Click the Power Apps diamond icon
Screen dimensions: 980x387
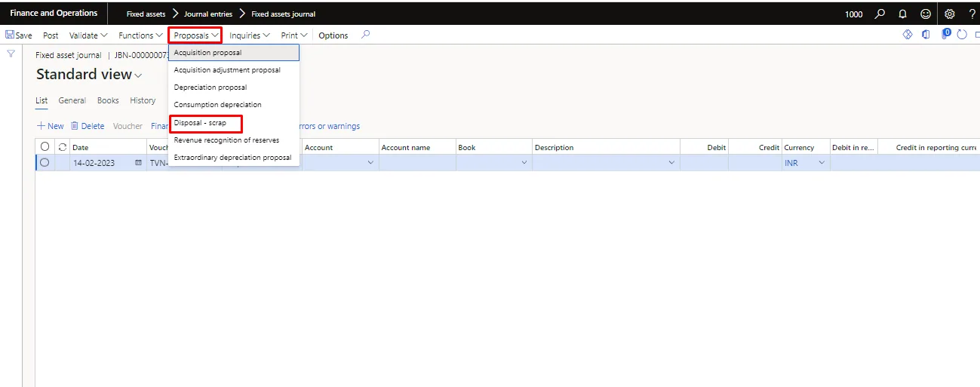click(x=908, y=35)
